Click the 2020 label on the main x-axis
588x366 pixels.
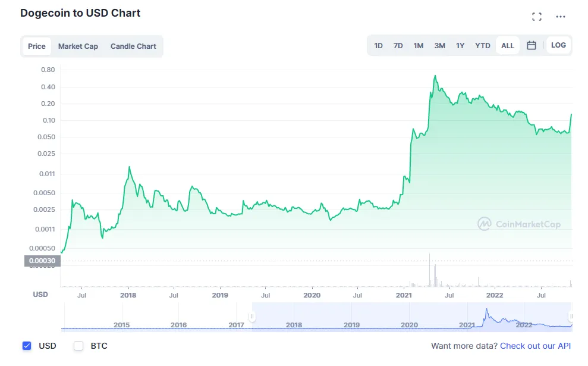coord(312,295)
